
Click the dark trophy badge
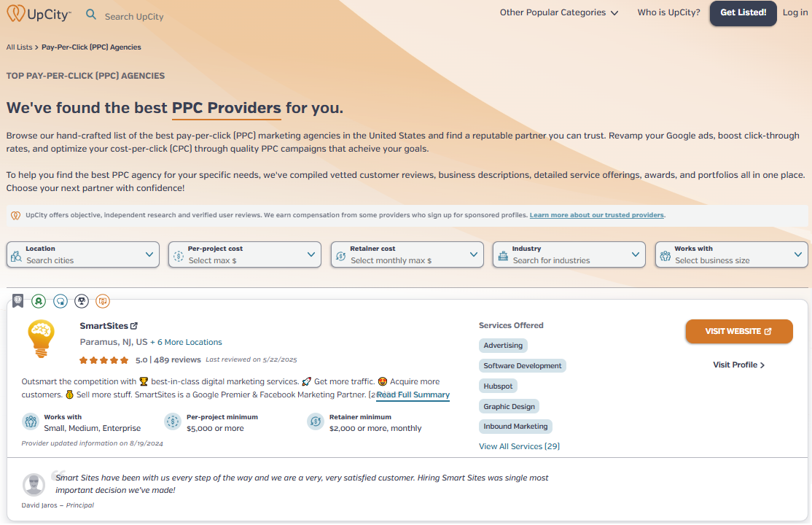[82, 301]
